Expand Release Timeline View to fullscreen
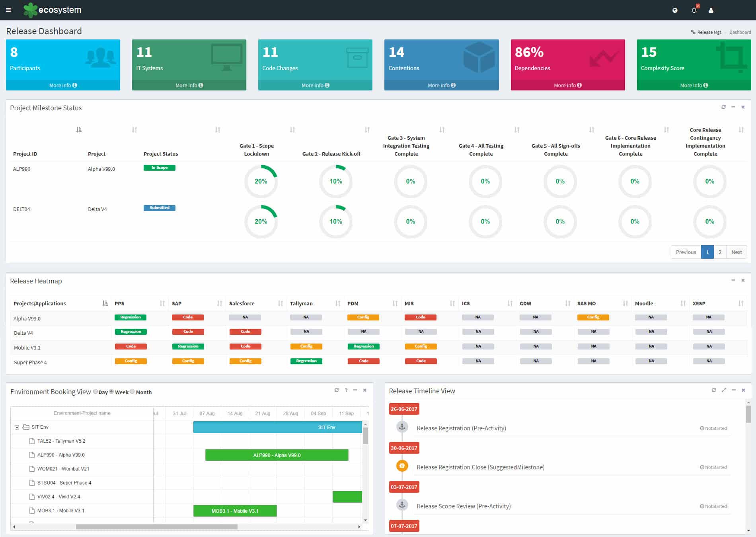The image size is (756, 537). click(x=724, y=390)
